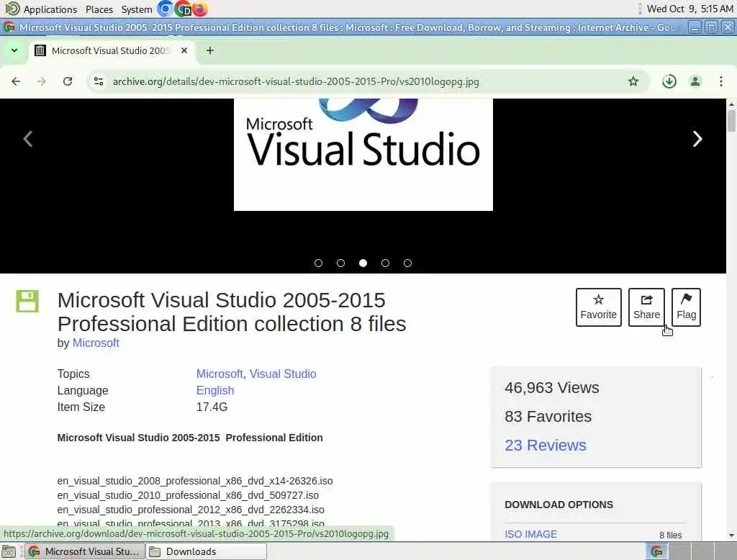Open the English language link
The width and height of the screenshot is (737, 560).
[x=215, y=390]
